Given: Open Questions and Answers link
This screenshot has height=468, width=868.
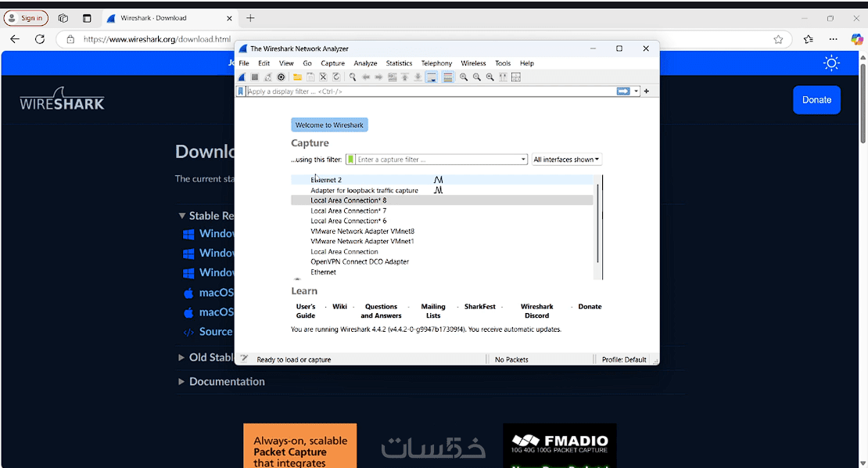Looking at the screenshot, I should 381,311.
